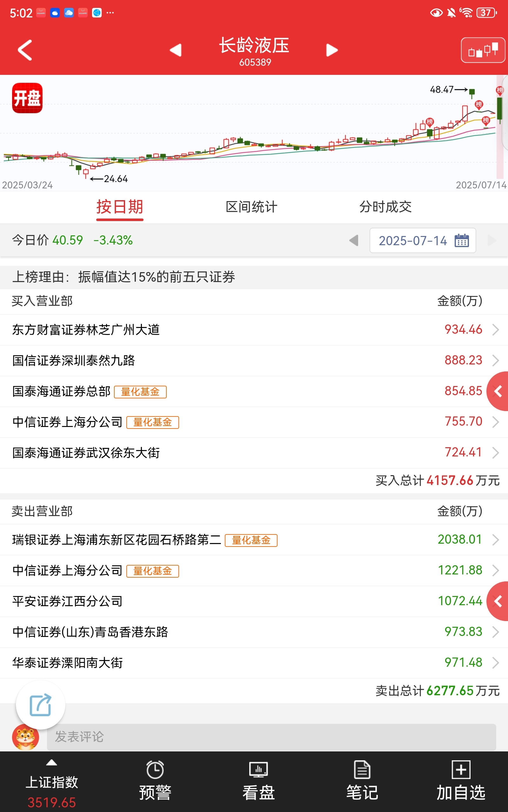The height and width of the screenshot is (812, 508).
Task: Tap the cloud notification icon in status bar
Action: click(x=69, y=13)
